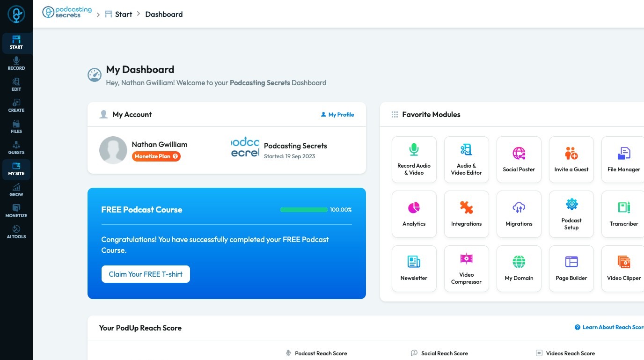Click the course progress bar at 100%
This screenshot has width=644, height=360.
pyautogui.click(x=304, y=210)
